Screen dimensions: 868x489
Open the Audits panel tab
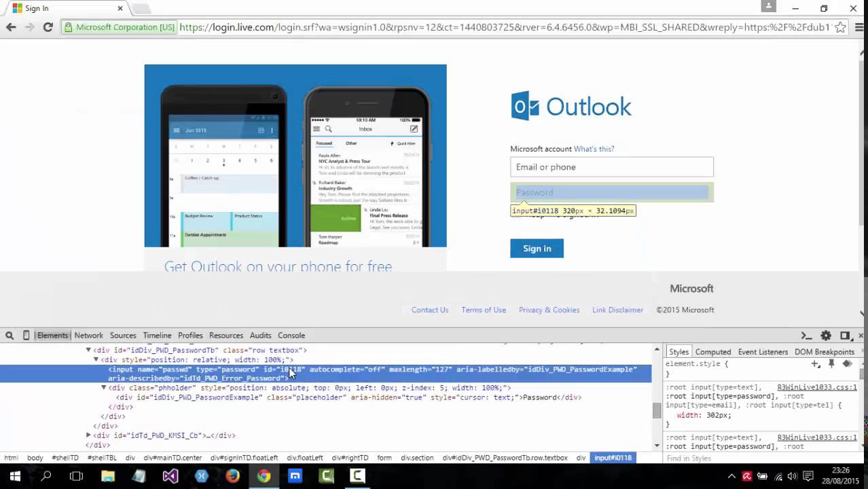point(260,336)
